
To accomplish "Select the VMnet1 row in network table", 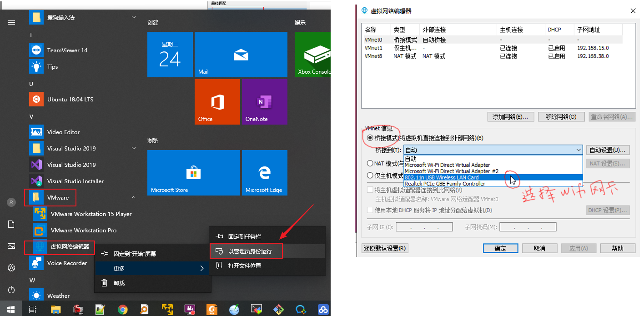I will click(493, 48).
